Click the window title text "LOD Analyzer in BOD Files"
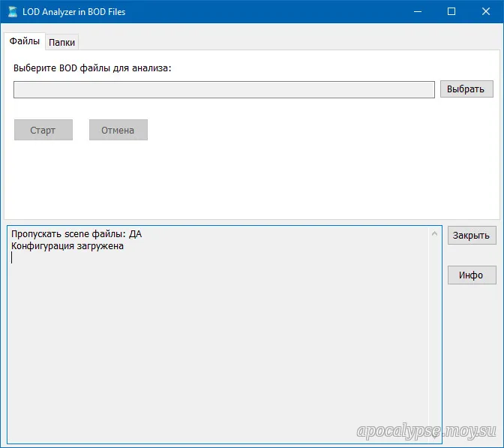 tap(73, 11)
